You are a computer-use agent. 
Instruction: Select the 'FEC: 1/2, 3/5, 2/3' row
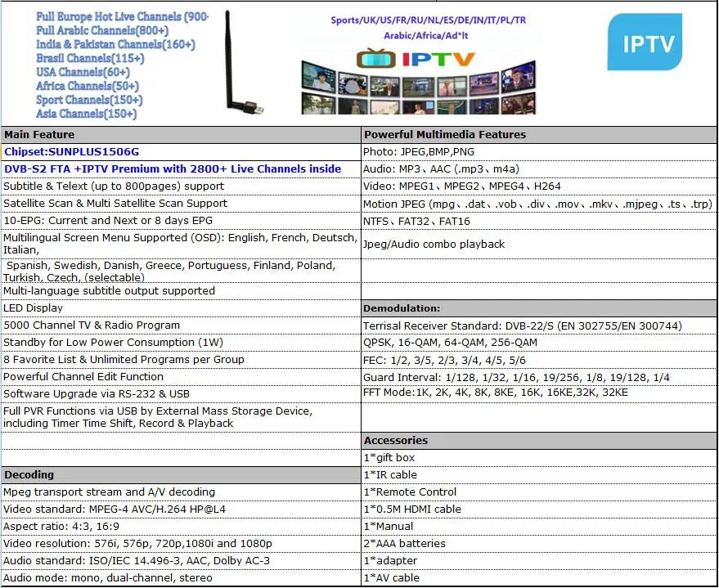coord(539,360)
